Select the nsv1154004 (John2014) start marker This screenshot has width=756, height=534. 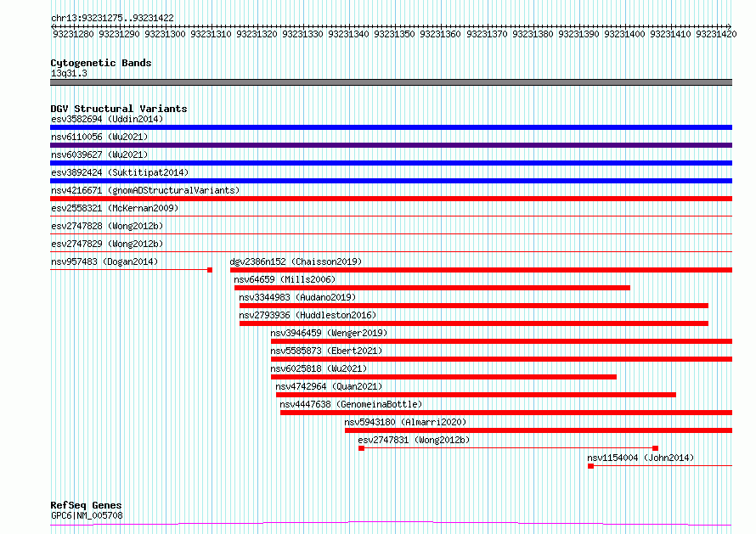point(590,466)
